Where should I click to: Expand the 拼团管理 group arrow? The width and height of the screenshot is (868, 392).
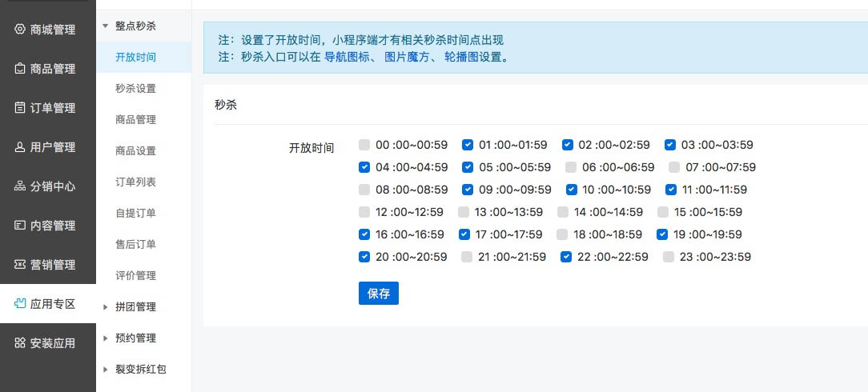[x=105, y=307]
